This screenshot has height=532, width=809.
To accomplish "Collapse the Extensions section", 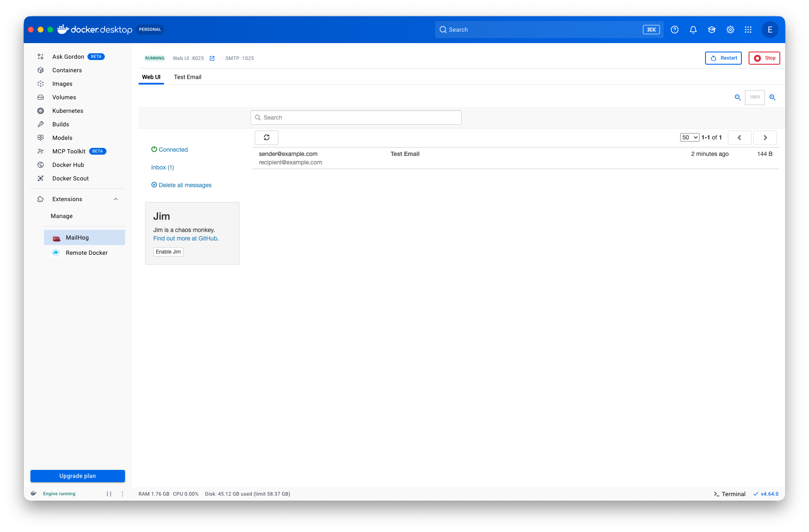I will pyautogui.click(x=116, y=199).
